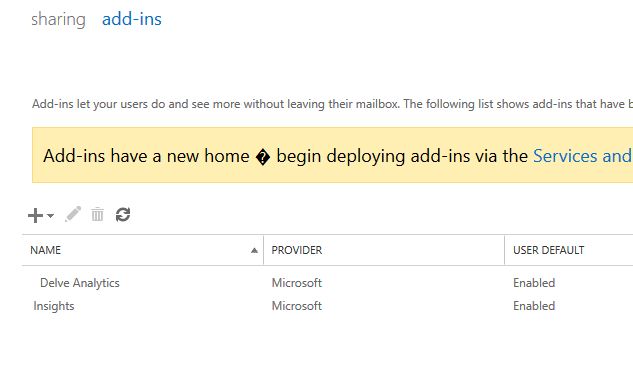Click the yellow Add-ins have a new home banner
Viewport: 633px width, 388px height.
coord(332,155)
